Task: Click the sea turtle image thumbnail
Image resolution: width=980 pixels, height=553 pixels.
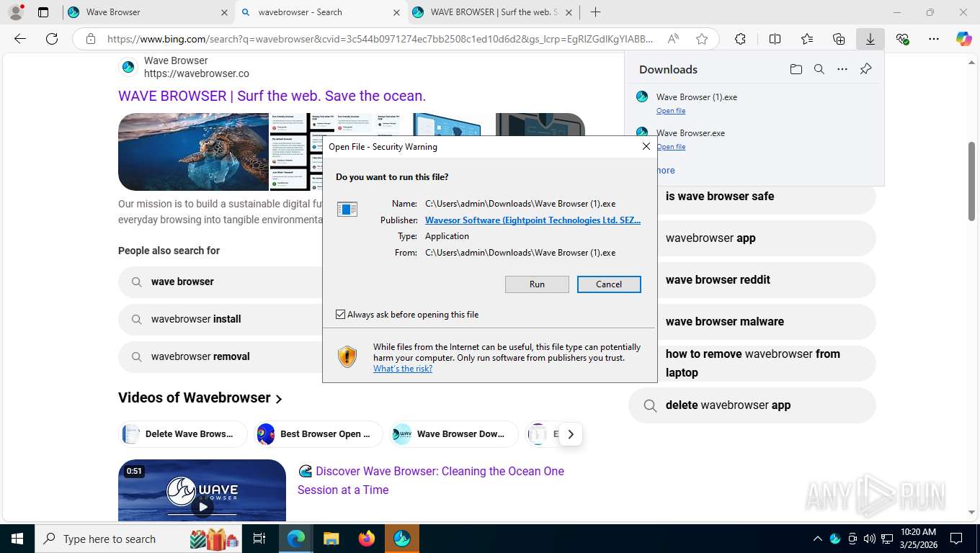Action: 193,152
